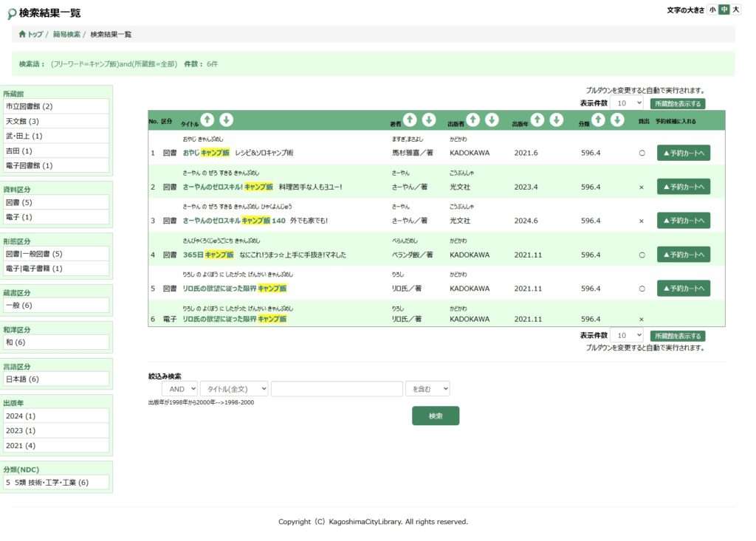756x541 pixels.
Task: Sort titles in ascending order
Action: 208,120
